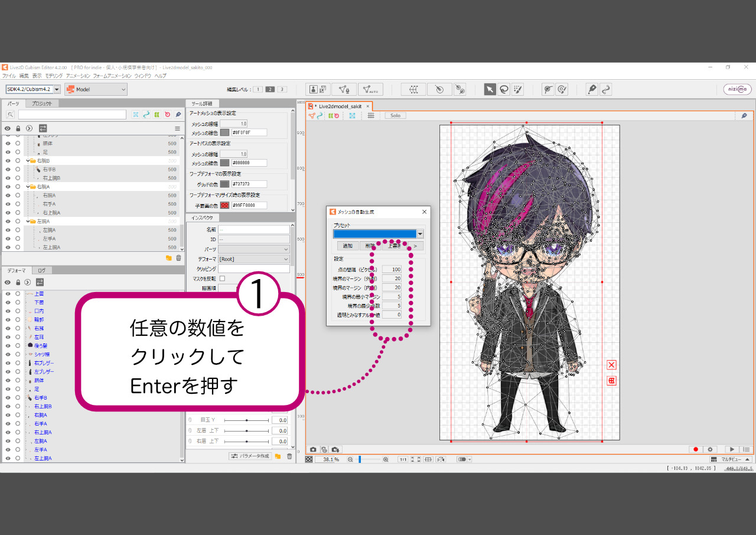Collapse the 左腕A folder
This screenshot has height=535, width=756.
tap(27, 221)
